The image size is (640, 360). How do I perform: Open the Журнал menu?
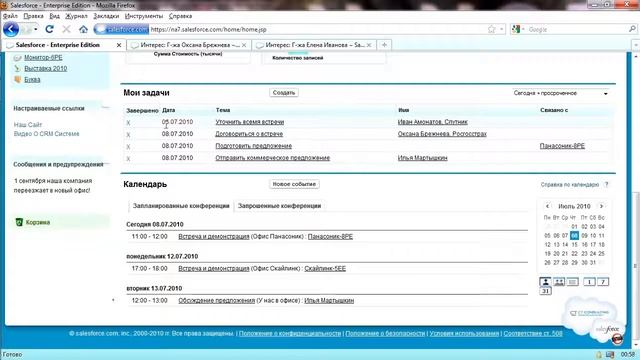76,16
